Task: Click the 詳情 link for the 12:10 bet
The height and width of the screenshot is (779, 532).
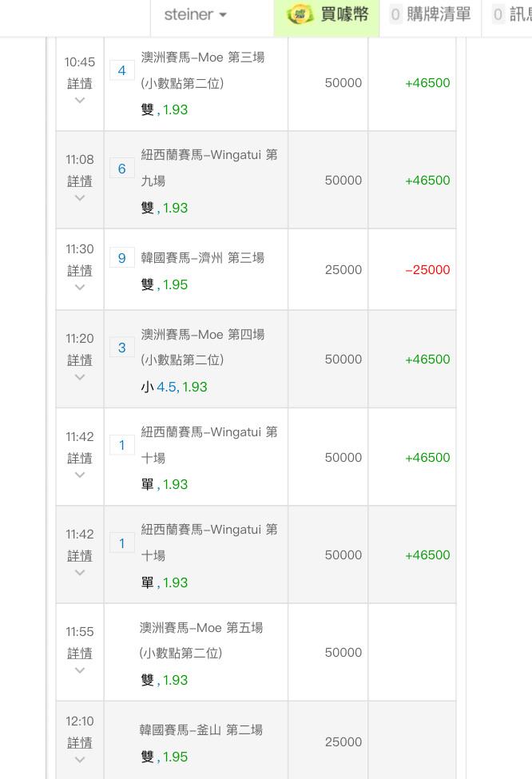Action: 80,742
